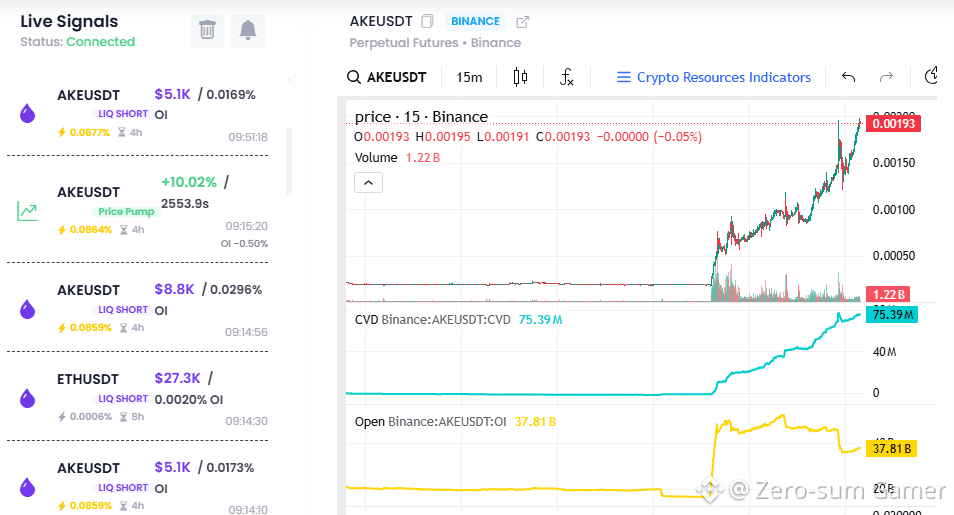
Task: Open the AKEUSDT symbol search
Action: 387,77
